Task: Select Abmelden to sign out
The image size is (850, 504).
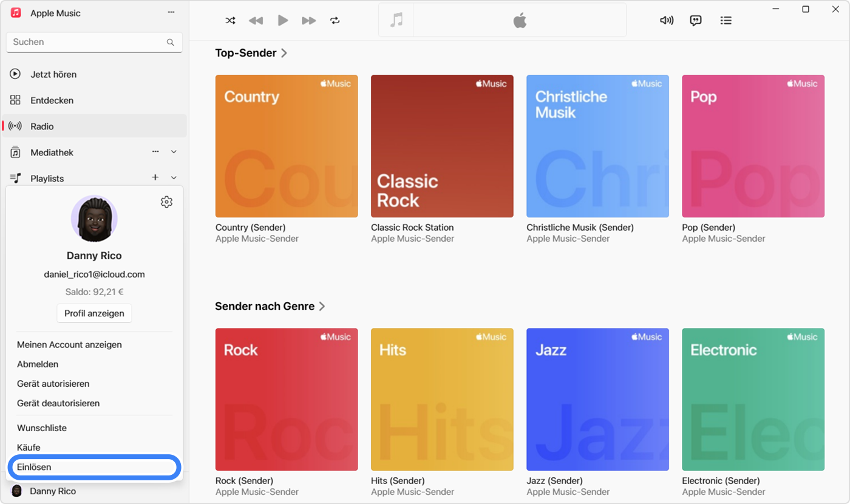Action: pos(38,364)
